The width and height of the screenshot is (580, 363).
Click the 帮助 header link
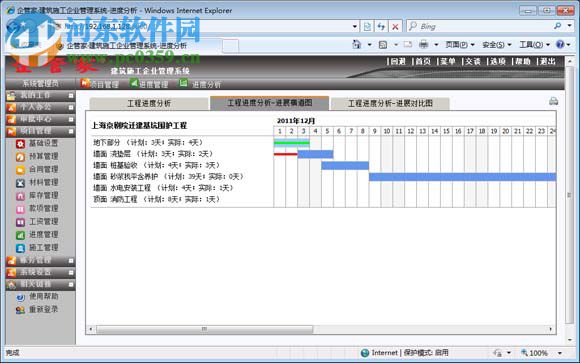(522, 61)
